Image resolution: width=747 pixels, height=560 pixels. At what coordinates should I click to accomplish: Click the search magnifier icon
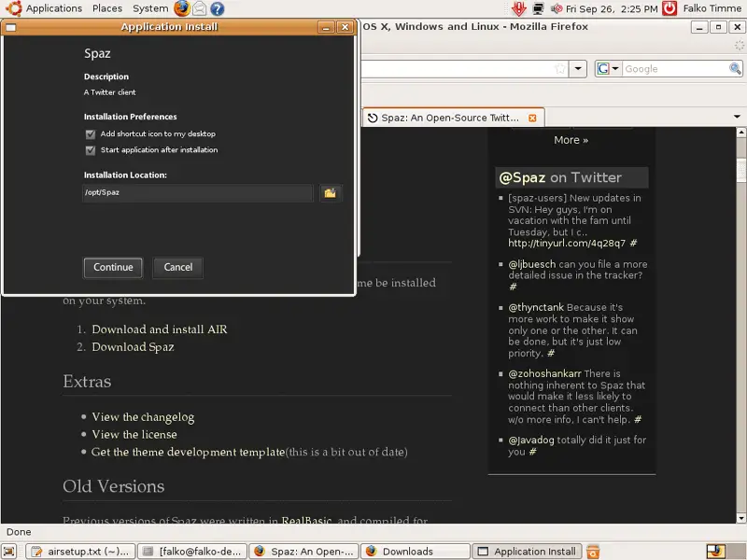click(x=735, y=68)
